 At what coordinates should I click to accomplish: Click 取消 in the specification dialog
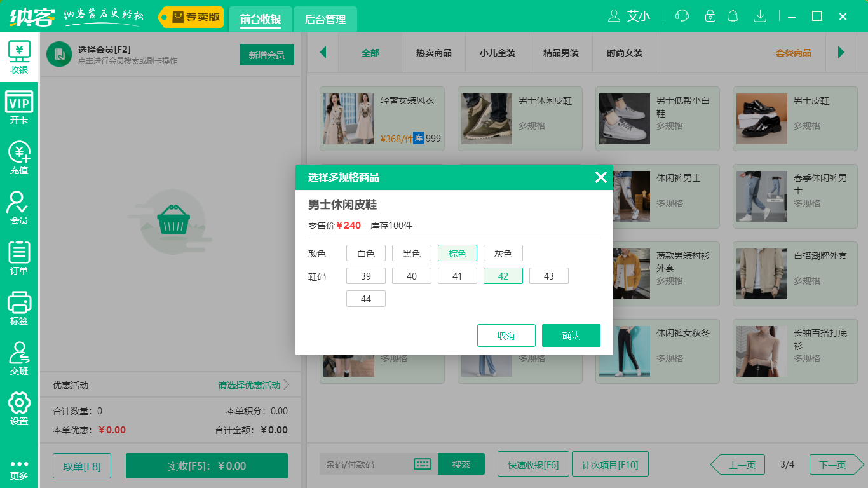click(506, 335)
